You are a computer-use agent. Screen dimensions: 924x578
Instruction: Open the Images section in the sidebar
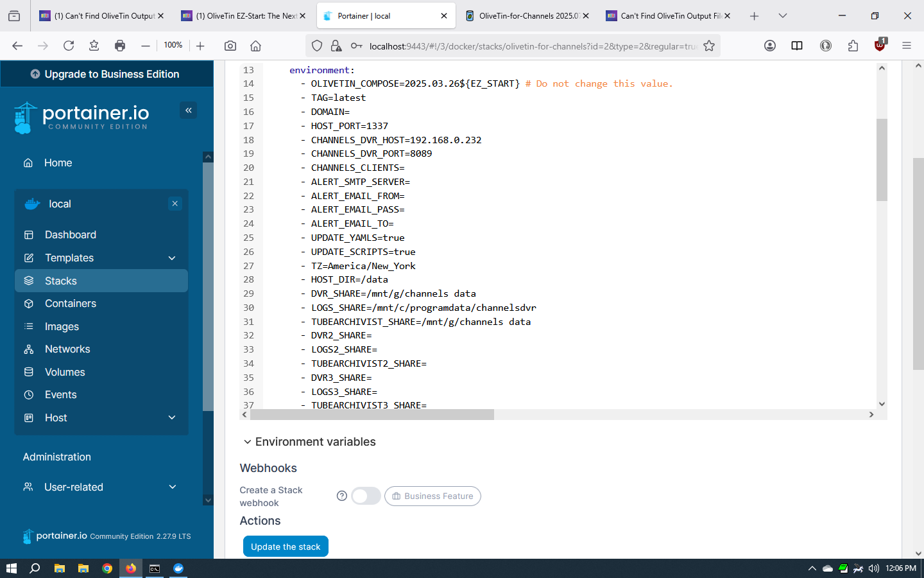coord(62,327)
